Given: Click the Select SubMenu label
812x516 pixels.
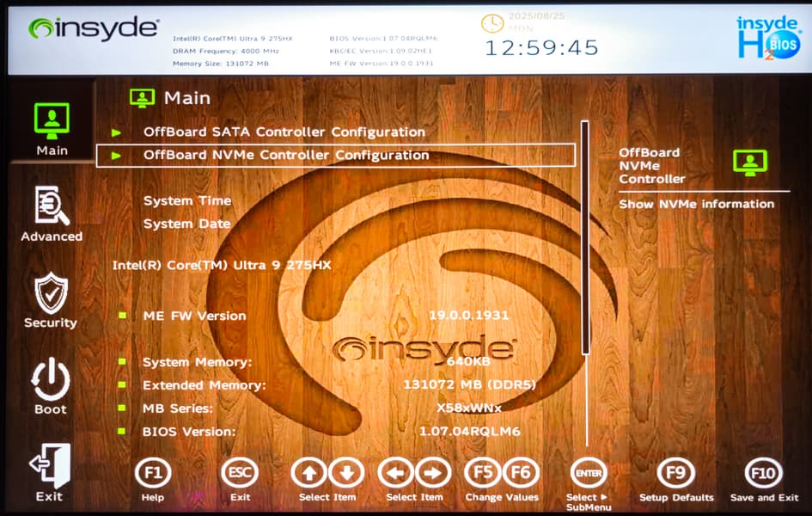Looking at the screenshot, I should click(x=589, y=502).
